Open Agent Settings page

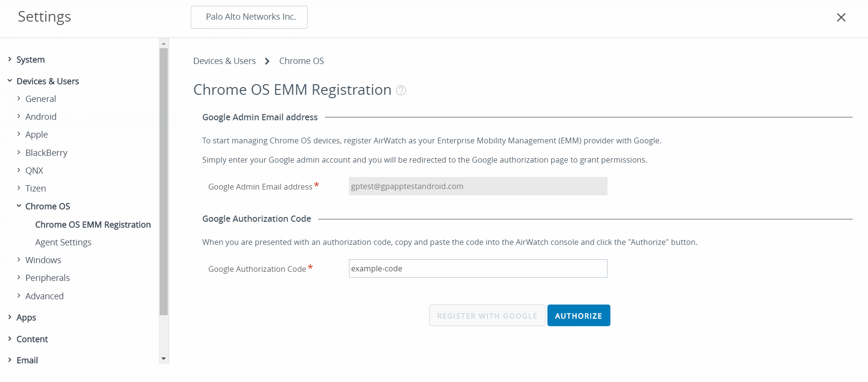coord(63,242)
